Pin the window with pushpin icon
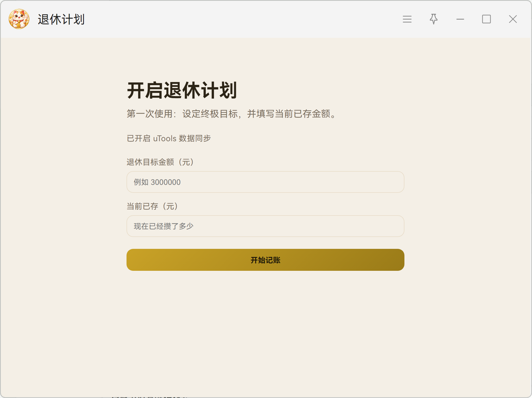 point(434,19)
